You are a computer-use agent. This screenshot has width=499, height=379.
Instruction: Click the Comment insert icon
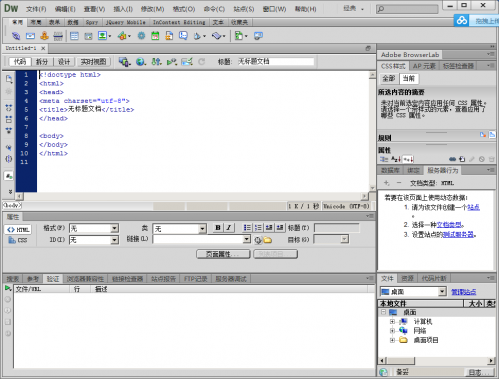(183, 35)
